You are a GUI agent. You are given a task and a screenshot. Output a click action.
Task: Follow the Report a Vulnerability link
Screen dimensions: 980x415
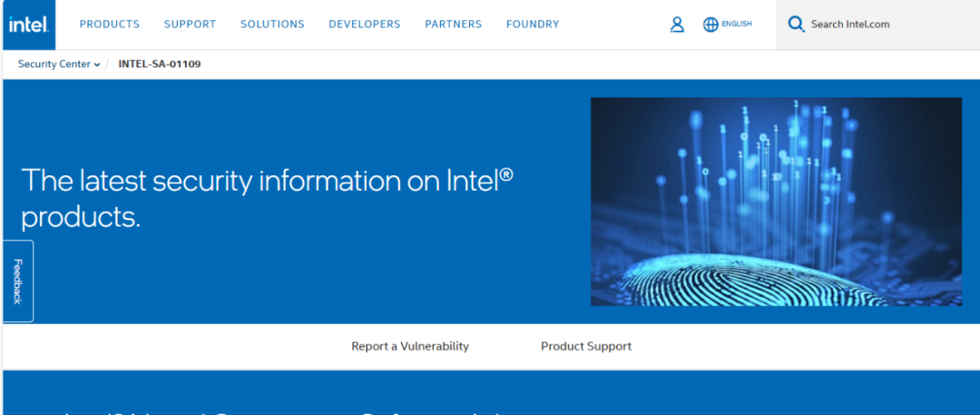(x=410, y=346)
